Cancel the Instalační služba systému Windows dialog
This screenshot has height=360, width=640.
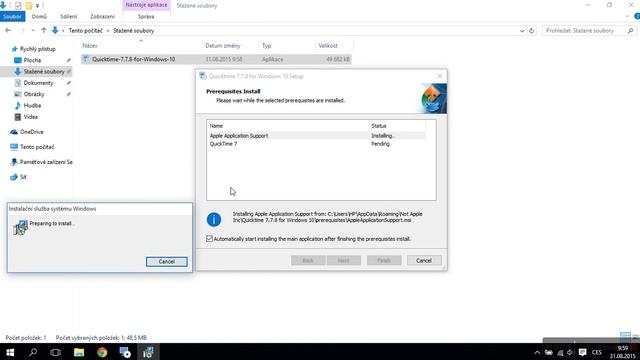(167, 262)
